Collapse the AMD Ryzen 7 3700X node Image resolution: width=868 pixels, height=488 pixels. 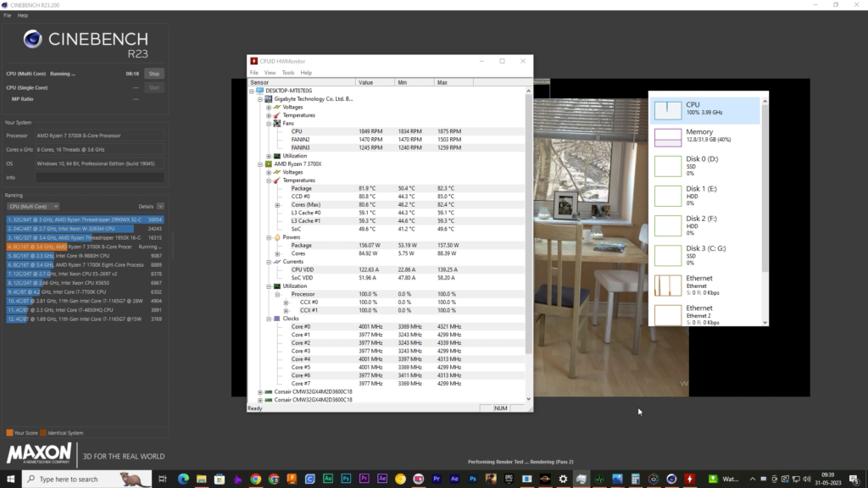pos(260,164)
